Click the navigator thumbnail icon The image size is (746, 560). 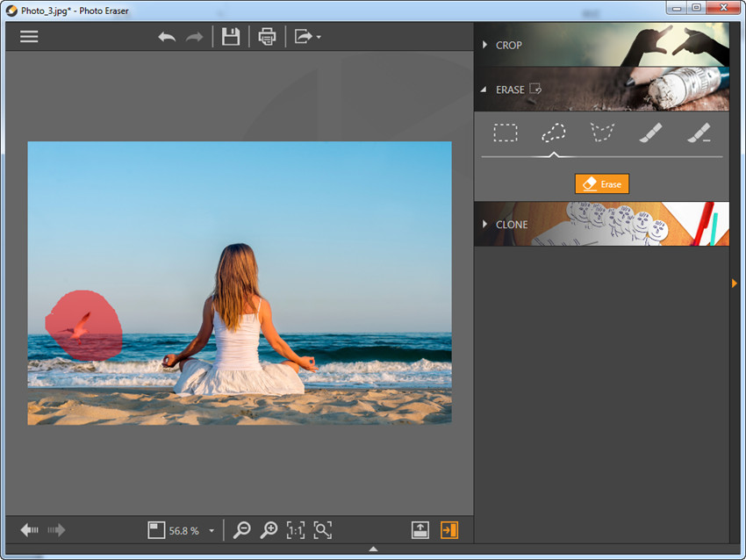coord(156,530)
